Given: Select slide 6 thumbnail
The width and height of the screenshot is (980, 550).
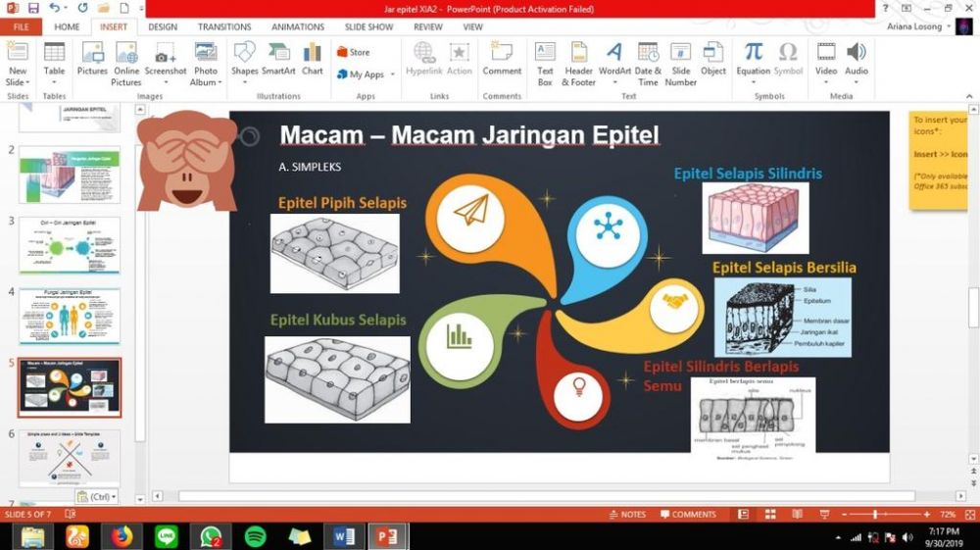Looking at the screenshot, I should (70, 458).
